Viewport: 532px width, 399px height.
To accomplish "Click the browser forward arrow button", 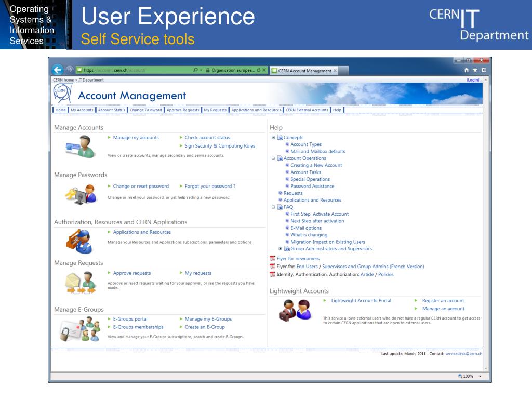I will pos(70,70).
